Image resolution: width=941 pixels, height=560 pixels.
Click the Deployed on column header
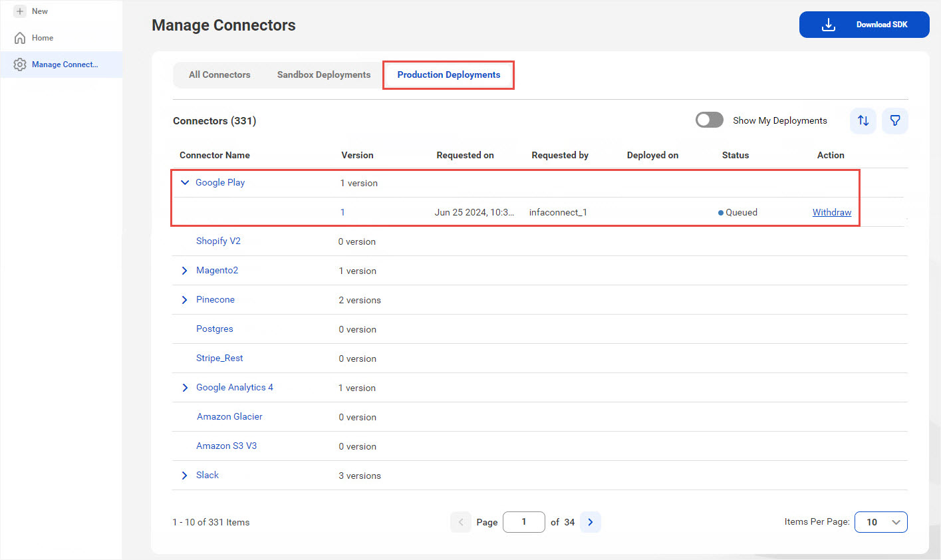pyautogui.click(x=652, y=155)
